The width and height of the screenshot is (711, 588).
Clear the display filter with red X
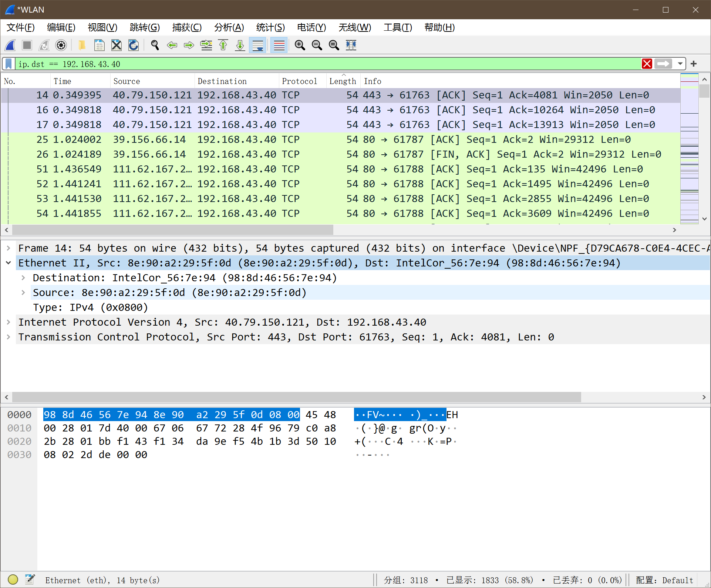click(647, 64)
